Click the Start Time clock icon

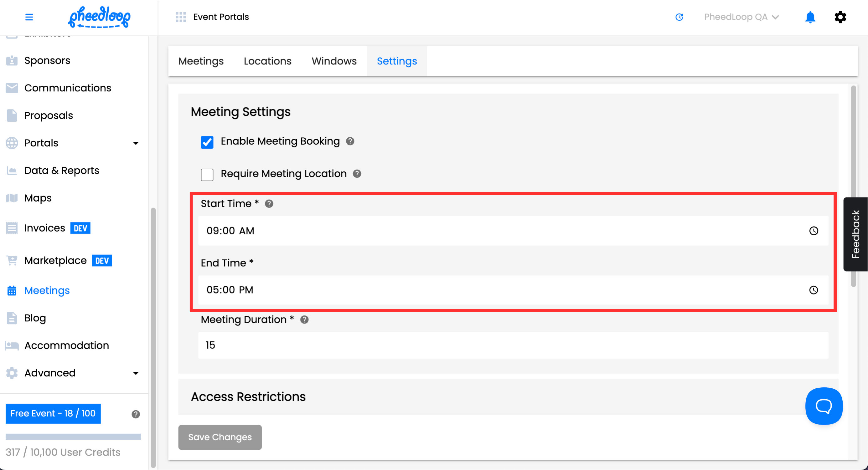point(814,231)
